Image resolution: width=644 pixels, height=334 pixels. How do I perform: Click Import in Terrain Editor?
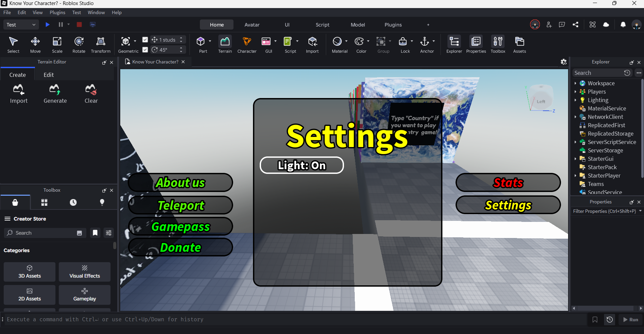[x=18, y=94]
